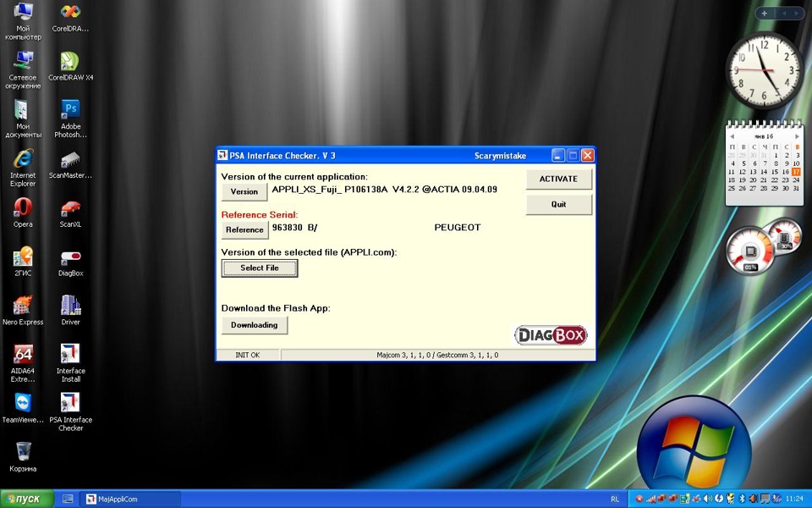812x508 pixels.
Task: Switch to MajAppliCom taskbar button
Action: point(132,500)
